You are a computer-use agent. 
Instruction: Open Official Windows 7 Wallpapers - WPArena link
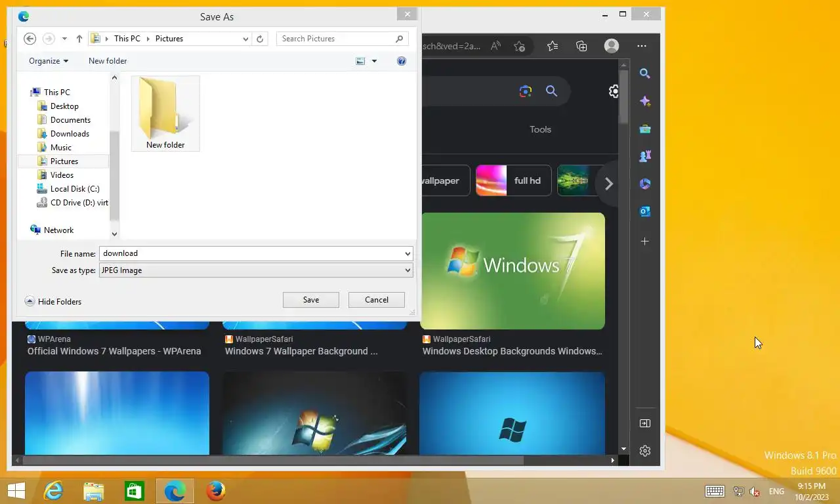pyautogui.click(x=114, y=351)
